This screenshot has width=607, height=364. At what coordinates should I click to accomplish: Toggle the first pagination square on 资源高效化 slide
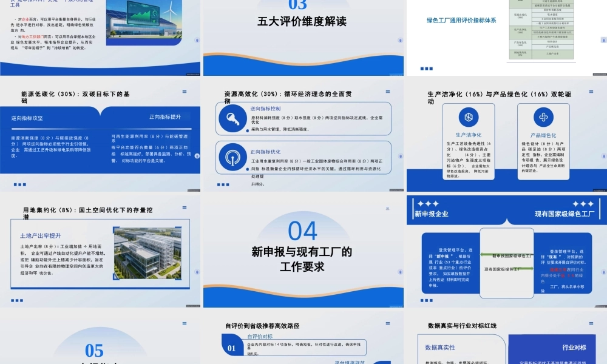click(x=218, y=184)
